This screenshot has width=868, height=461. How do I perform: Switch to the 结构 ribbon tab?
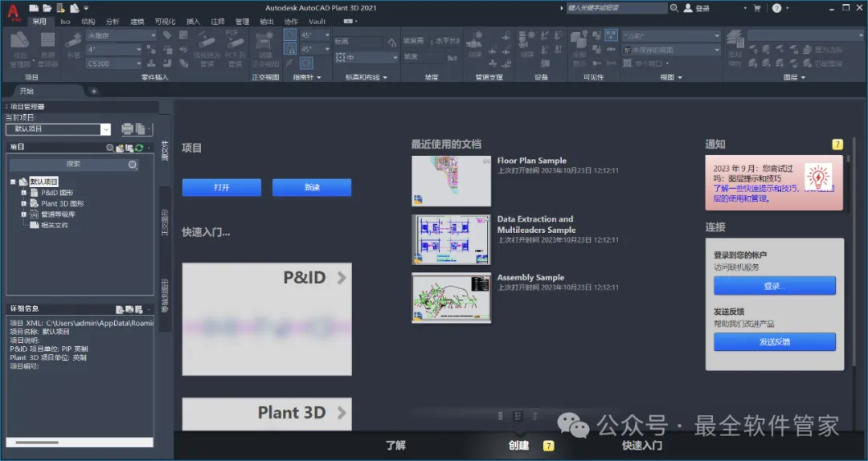tap(88, 22)
